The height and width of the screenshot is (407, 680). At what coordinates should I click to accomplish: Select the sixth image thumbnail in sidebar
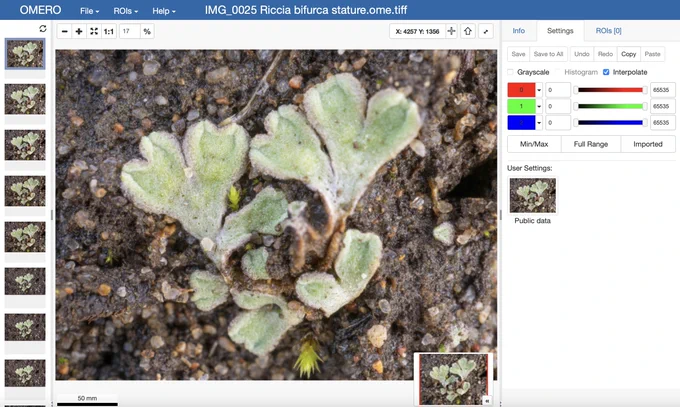(25, 282)
